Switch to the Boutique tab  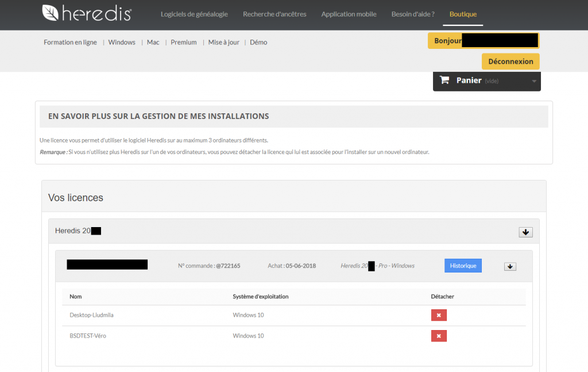point(463,14)
